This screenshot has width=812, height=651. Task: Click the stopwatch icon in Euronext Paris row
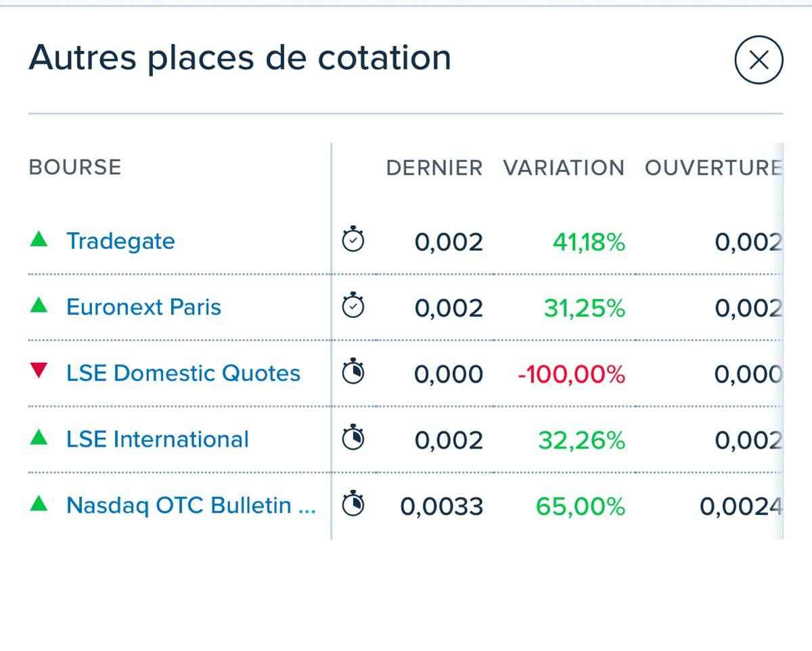click(353, 306)
